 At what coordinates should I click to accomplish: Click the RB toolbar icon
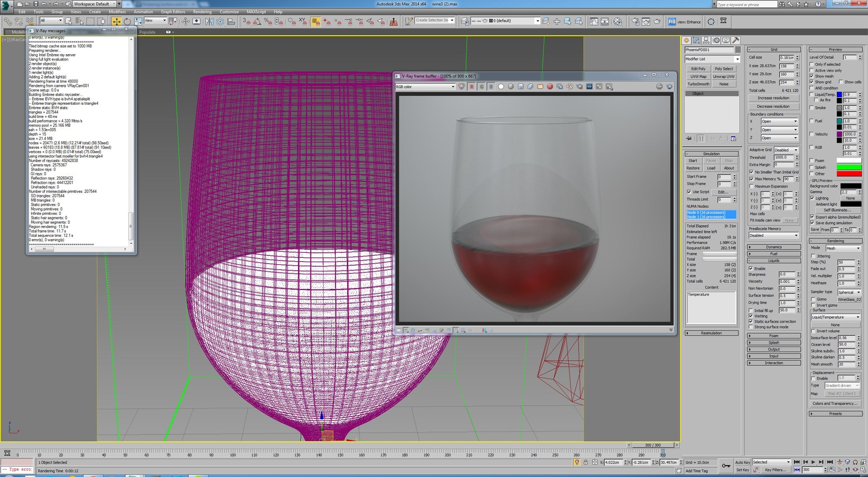point(671,22)
